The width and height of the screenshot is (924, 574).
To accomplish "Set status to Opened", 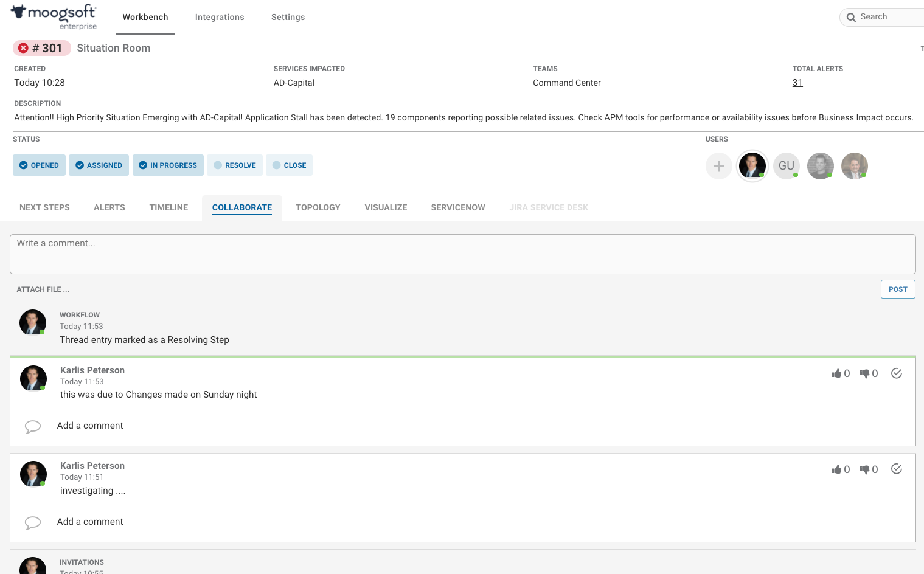I will (39, 165).
